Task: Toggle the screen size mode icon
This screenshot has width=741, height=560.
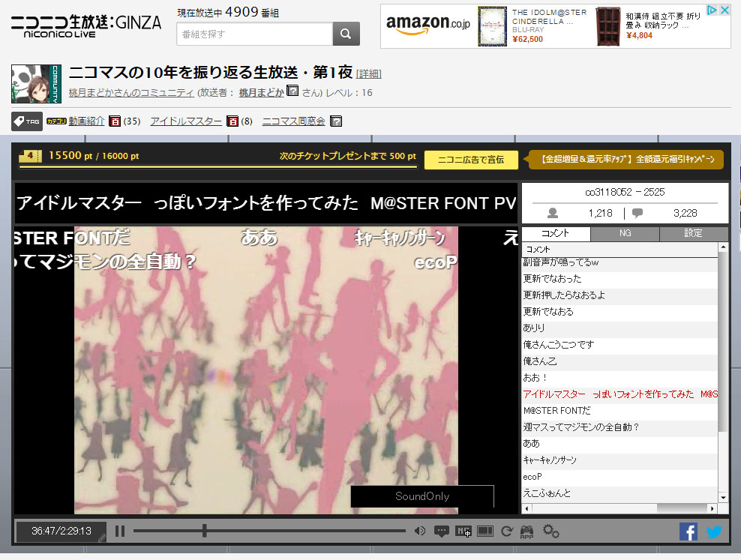Action: click(x=484, y=532)
